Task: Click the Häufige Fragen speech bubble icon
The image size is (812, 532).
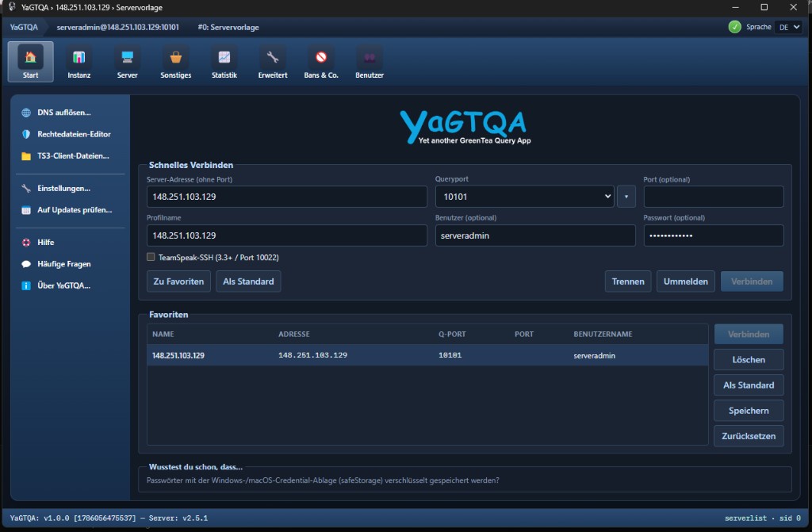Action: [26, 264]
